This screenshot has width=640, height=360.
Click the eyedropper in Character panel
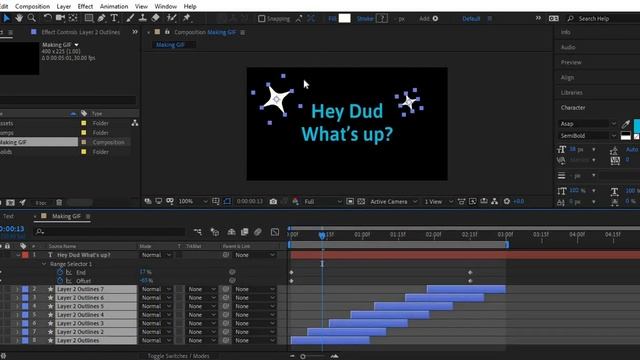point(625,124)
